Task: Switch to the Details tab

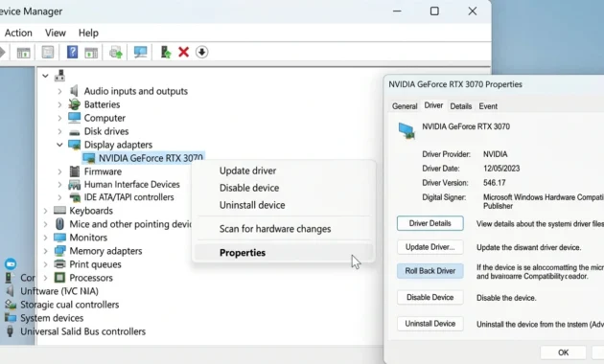Action: pos(461,106)
